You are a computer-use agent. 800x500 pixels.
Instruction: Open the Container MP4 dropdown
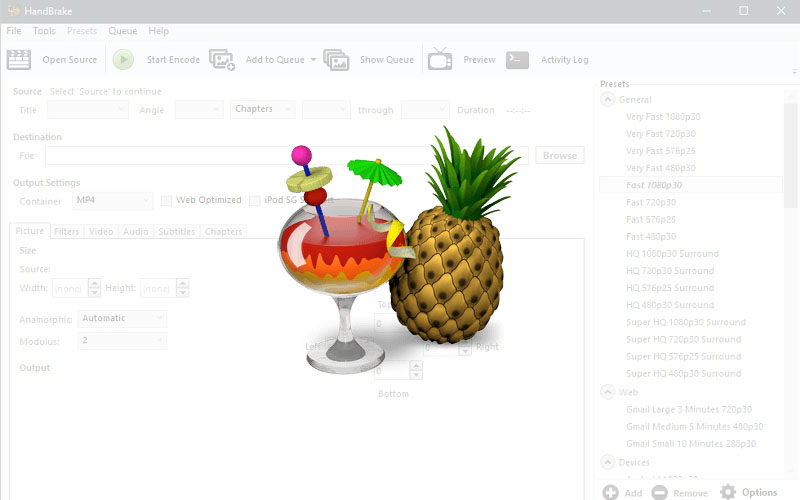point(113,201)
